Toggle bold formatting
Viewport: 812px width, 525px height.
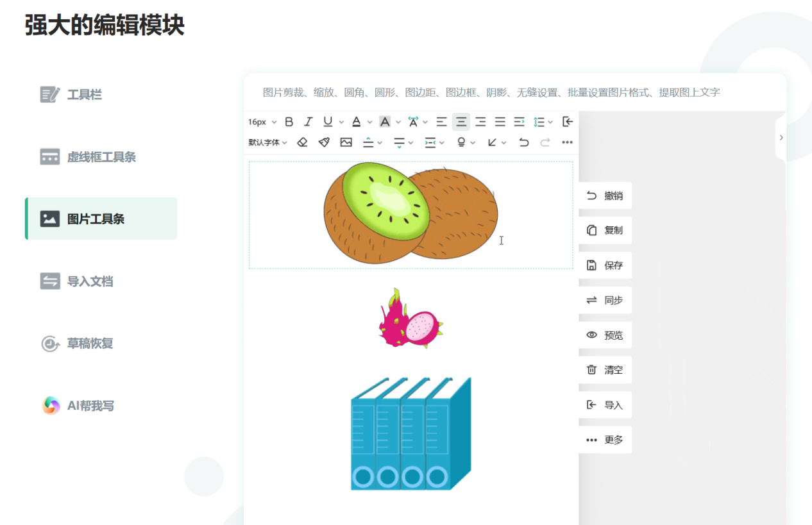pos(289,122)
